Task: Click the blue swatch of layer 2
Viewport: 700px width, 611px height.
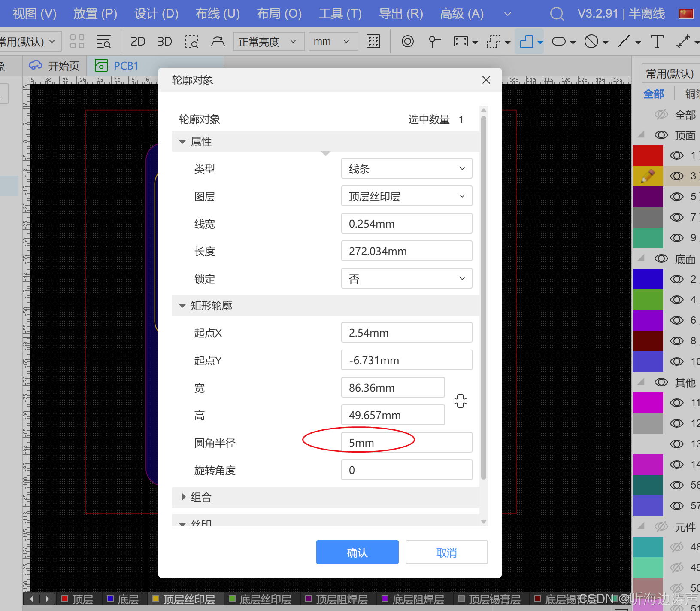Action: (x=648, y=279)
